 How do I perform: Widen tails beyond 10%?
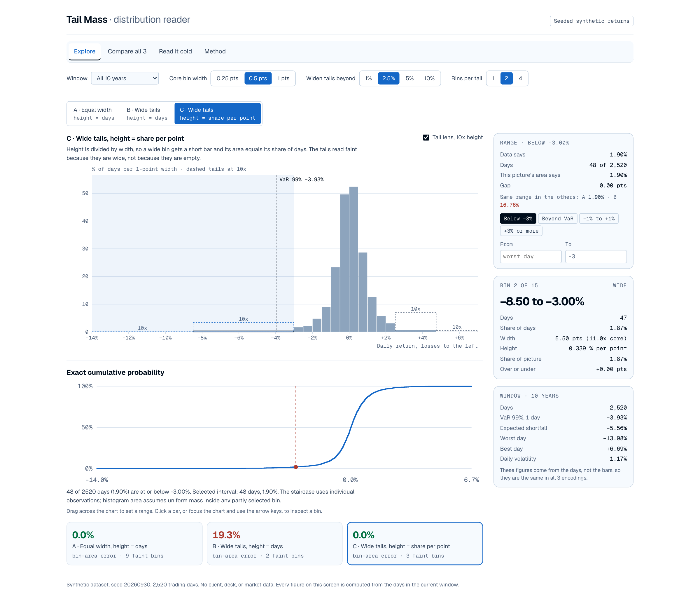click(x=429, y=78)
